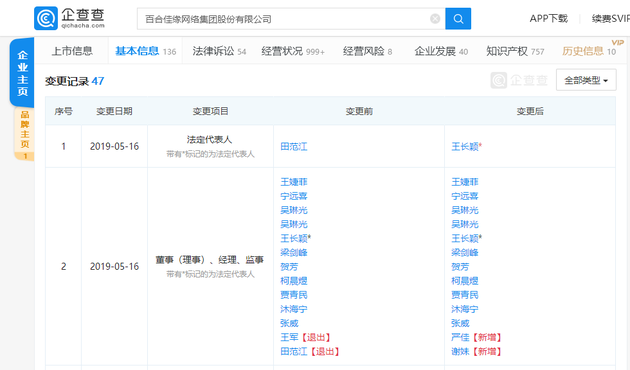Click 王长颖 in row 2 变更后 column
Viewport: 630px width, 370px height.
[466, 238]
